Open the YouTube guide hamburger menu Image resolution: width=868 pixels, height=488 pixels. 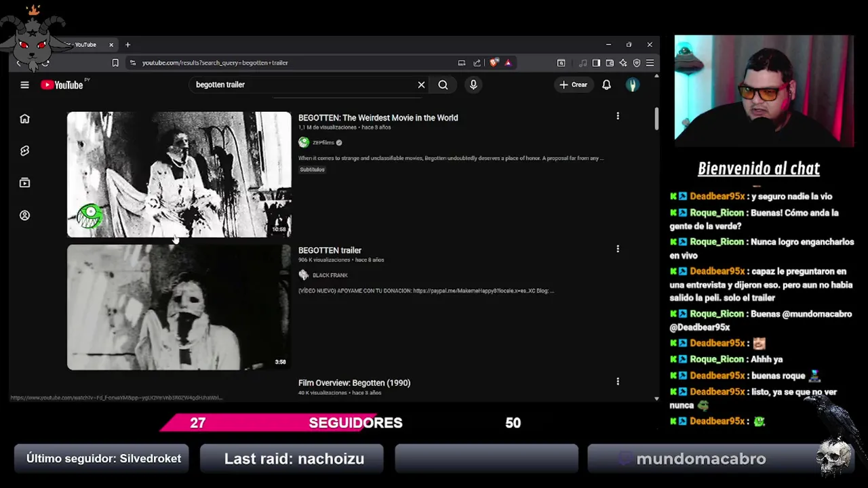pos(24,85)
